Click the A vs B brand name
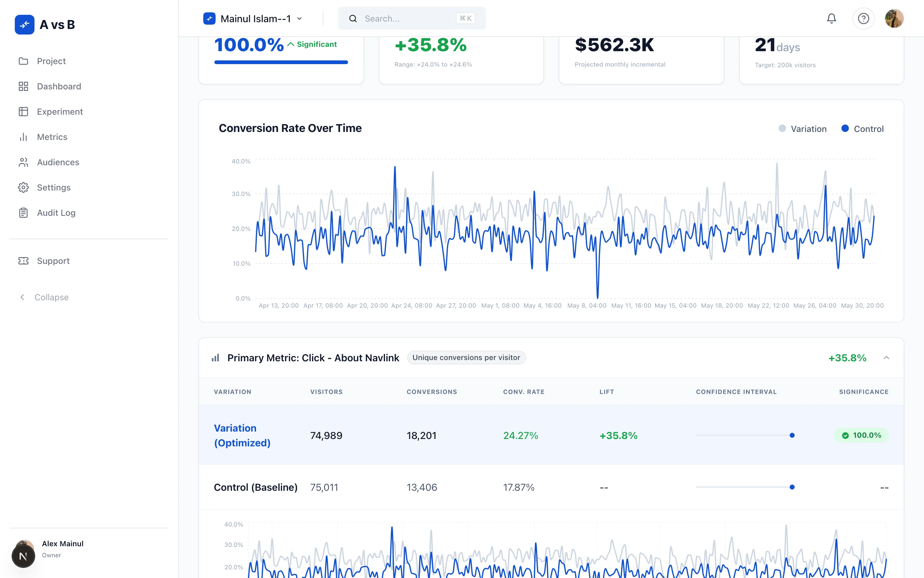 [57, 24]
